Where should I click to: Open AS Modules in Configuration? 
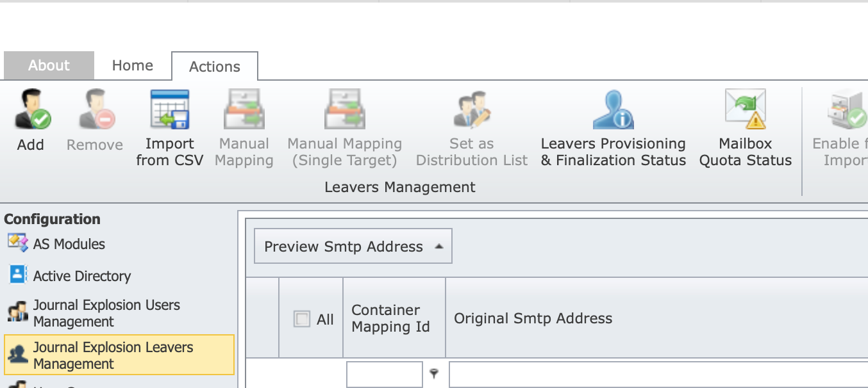[69, 244]
